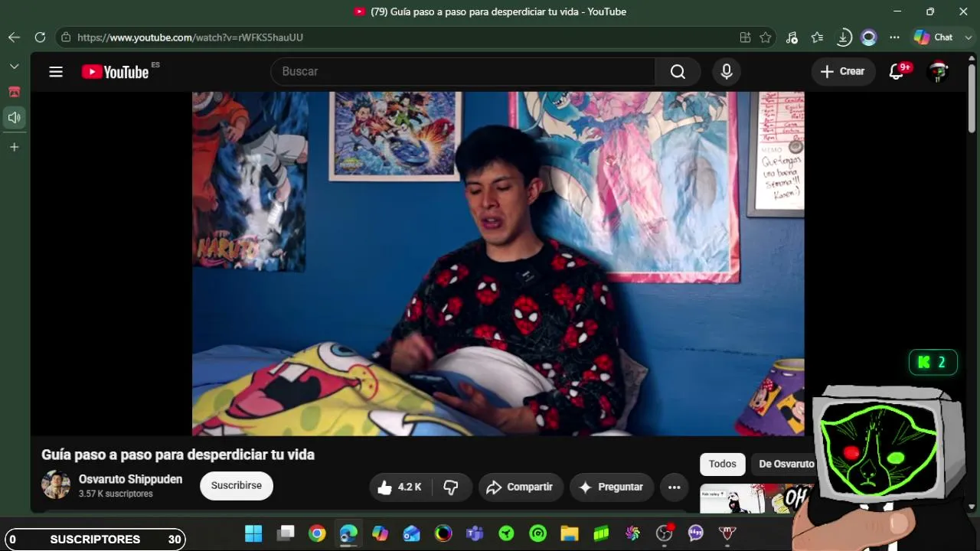Open Copilot Chat button
Screen dimensions: 980x551
tap(933, 37)
